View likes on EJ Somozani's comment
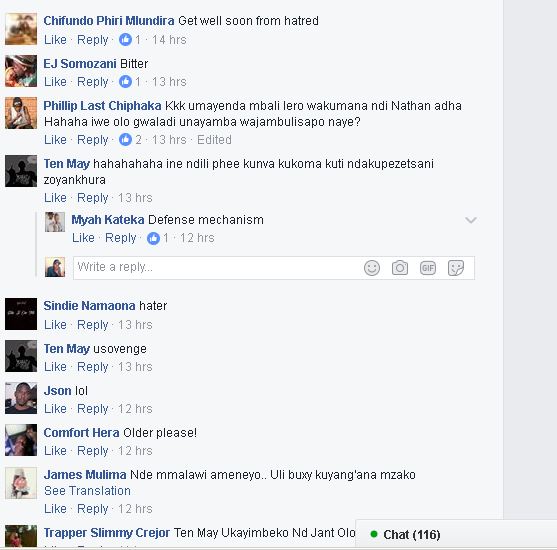The image size is (557, 550). 129,81
